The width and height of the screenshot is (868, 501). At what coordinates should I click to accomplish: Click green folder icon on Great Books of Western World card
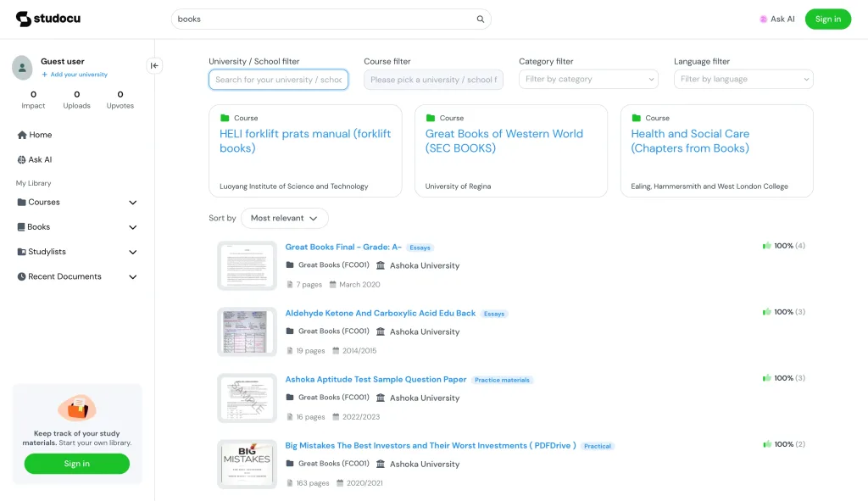click(430, 118)
